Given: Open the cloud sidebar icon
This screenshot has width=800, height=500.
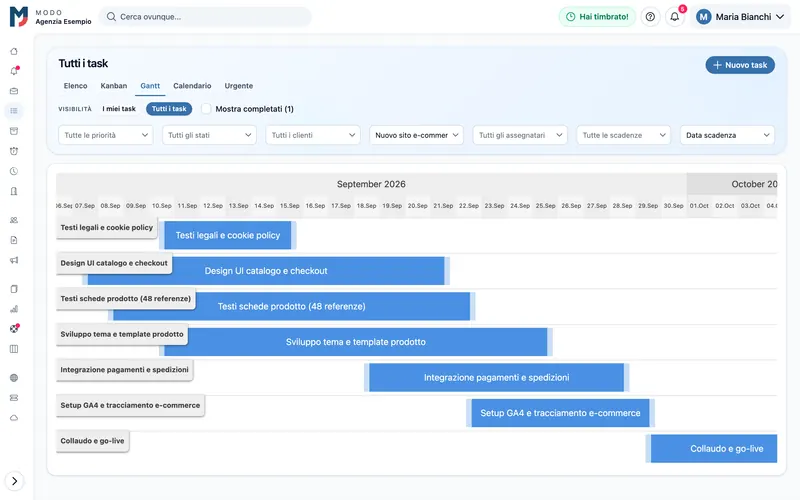Looking at the screenshot, I should tap(14, 417).
